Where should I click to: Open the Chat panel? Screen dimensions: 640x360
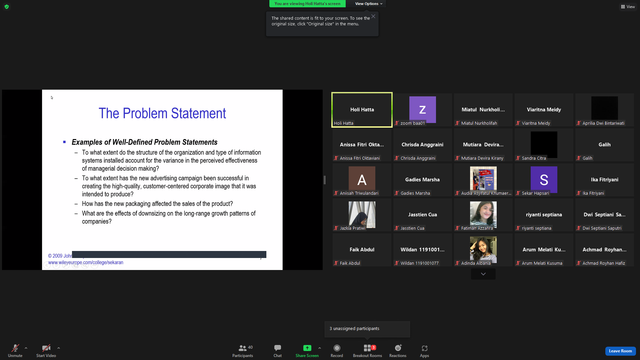tap(278, 350)
